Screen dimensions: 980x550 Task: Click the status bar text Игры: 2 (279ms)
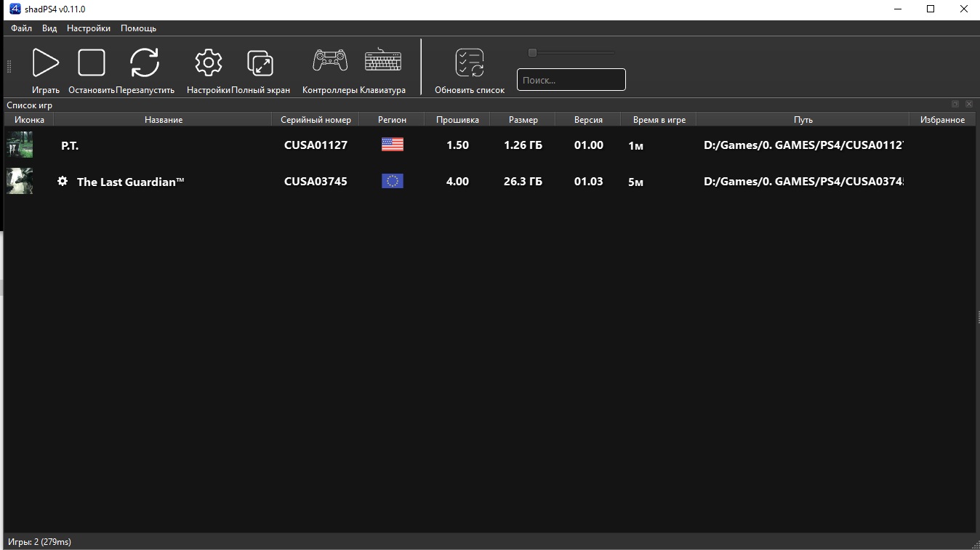(39, 542)
